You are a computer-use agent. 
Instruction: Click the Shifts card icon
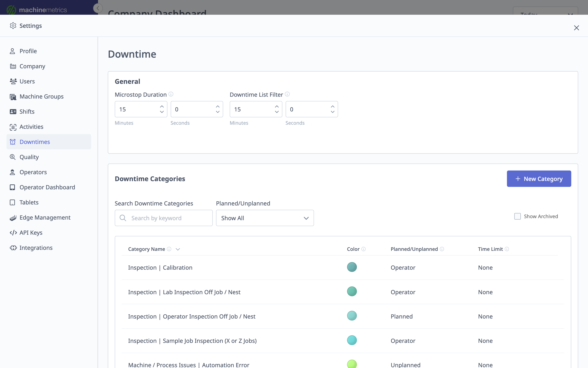coord(13,112)
